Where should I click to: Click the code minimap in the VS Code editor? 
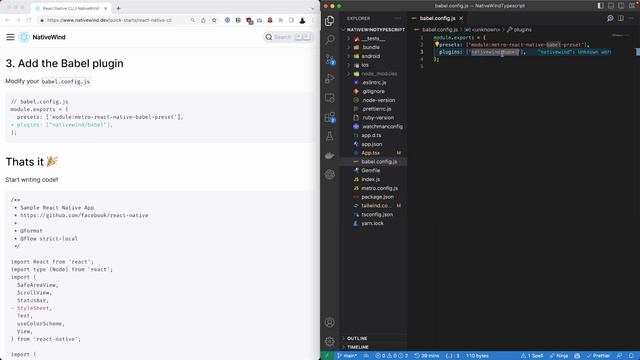tap(621, 36)
